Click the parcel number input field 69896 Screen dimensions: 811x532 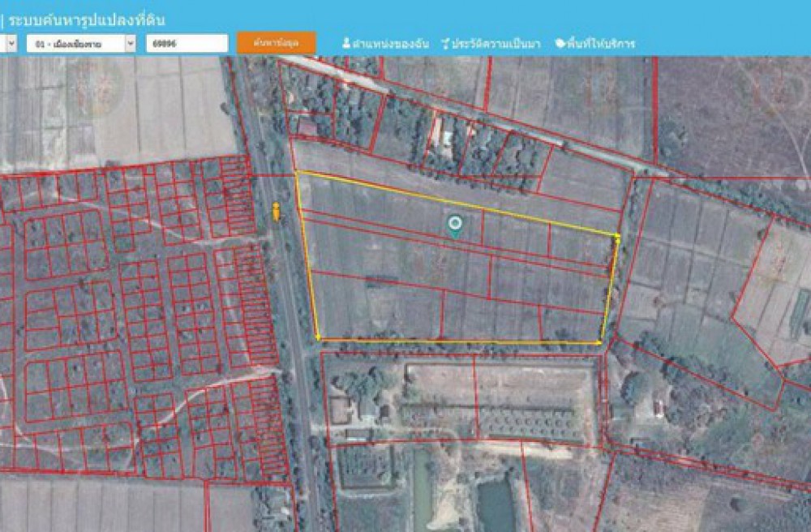click(x=187, y=44)
